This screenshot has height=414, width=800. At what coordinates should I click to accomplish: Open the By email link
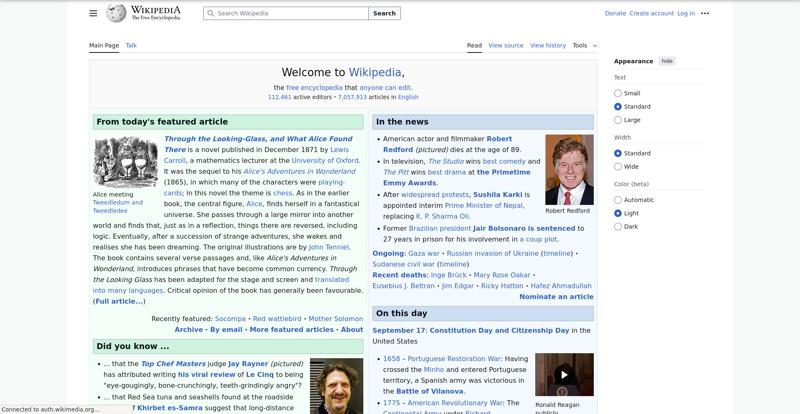[x=226, y=330]
